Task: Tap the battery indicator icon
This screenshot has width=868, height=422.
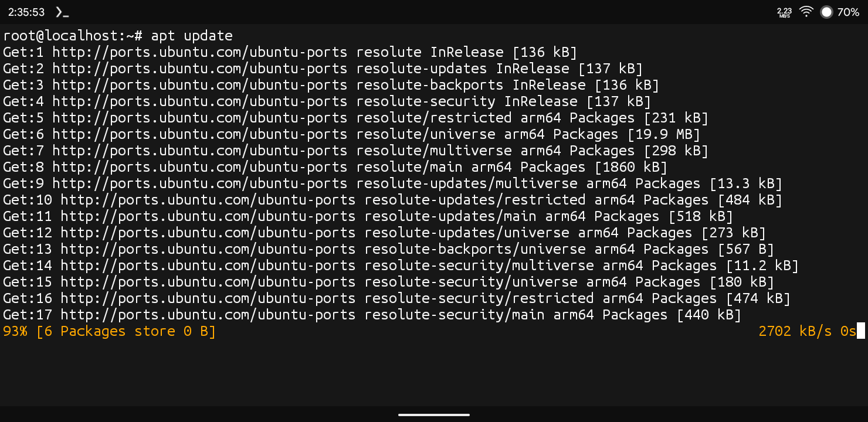Action: (826, 12)
